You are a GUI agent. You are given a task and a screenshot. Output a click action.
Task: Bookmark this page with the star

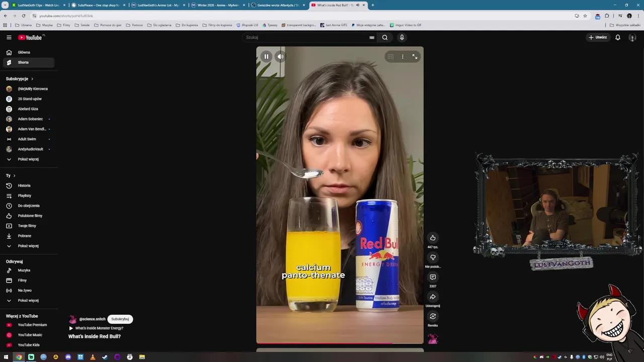pos(585,16)
